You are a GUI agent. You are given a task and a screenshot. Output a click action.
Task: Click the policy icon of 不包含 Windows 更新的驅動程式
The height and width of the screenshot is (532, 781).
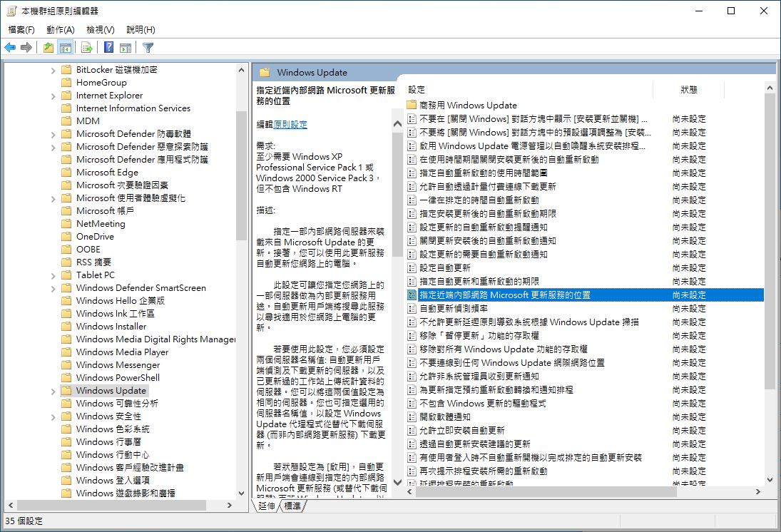412,403
